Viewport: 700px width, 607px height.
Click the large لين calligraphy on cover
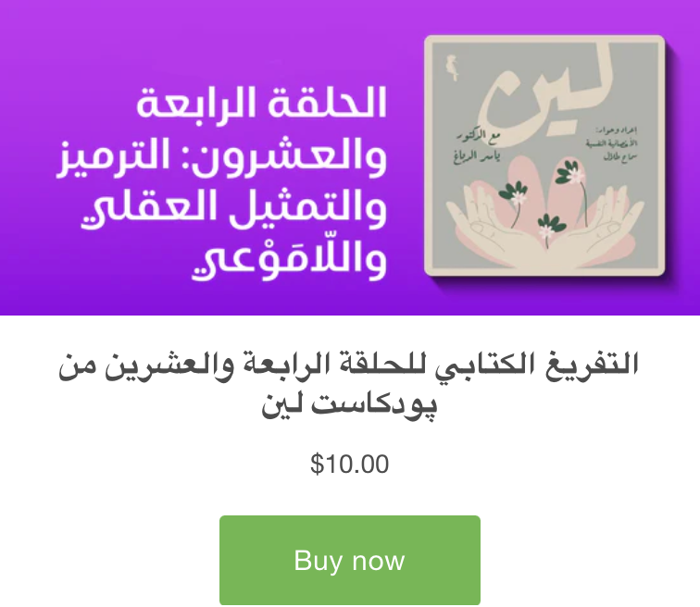click(547, 100)
